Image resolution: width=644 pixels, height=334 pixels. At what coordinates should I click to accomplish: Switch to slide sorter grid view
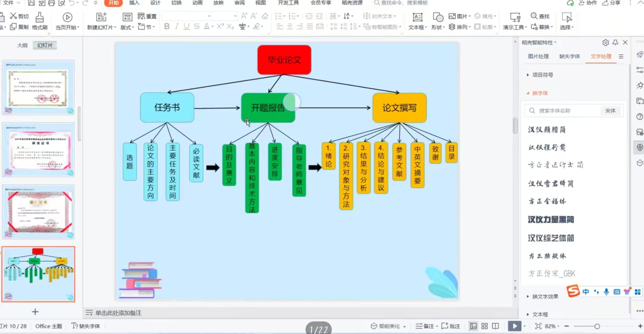pos(485,326)
